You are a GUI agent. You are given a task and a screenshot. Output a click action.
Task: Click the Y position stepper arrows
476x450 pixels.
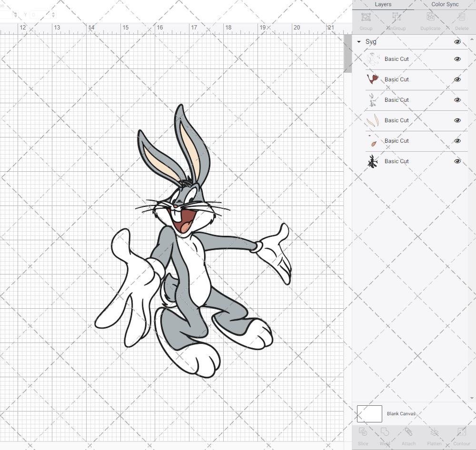pyautogui.click(x=53, y=15)
